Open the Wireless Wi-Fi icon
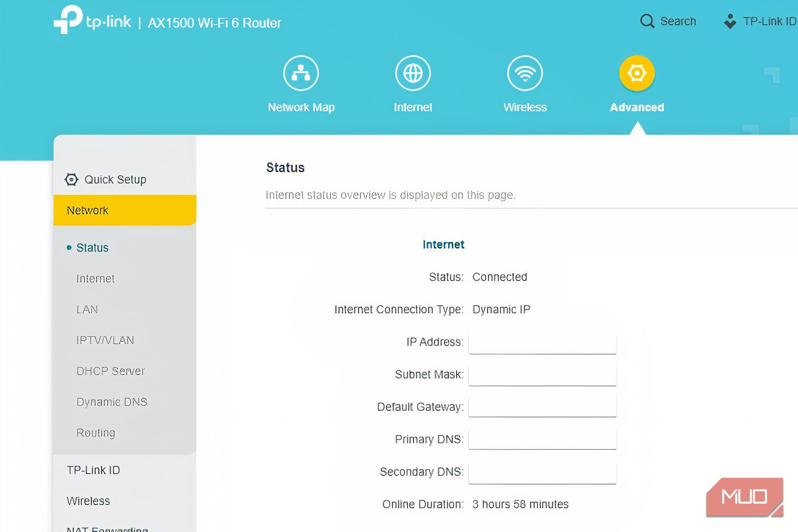This screenshot has height=532, width=798. [525, 73]
